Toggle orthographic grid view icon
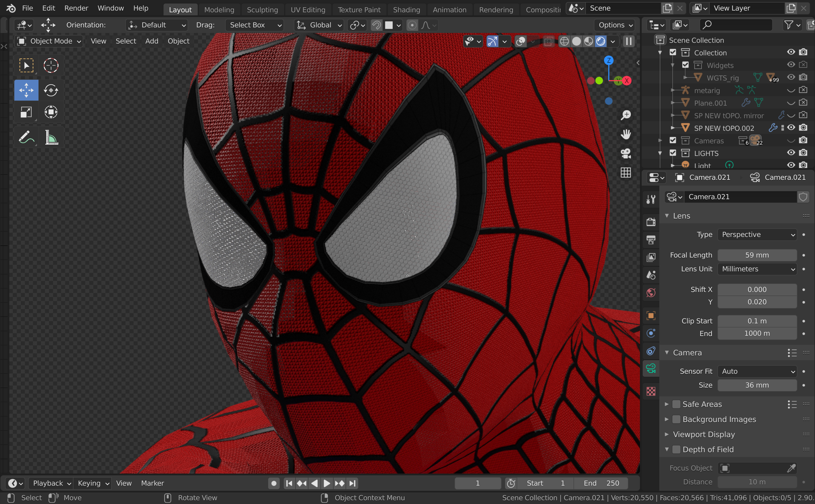This screenshot has height=504, width=815. pos(626,173)
